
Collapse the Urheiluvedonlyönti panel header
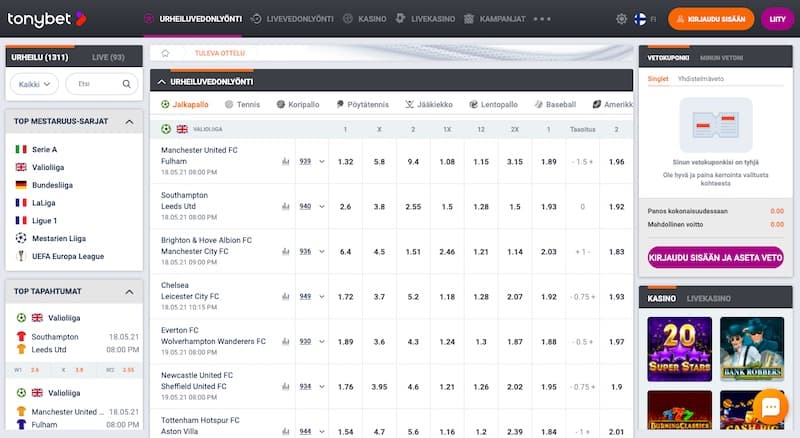(x=162, y=82)
